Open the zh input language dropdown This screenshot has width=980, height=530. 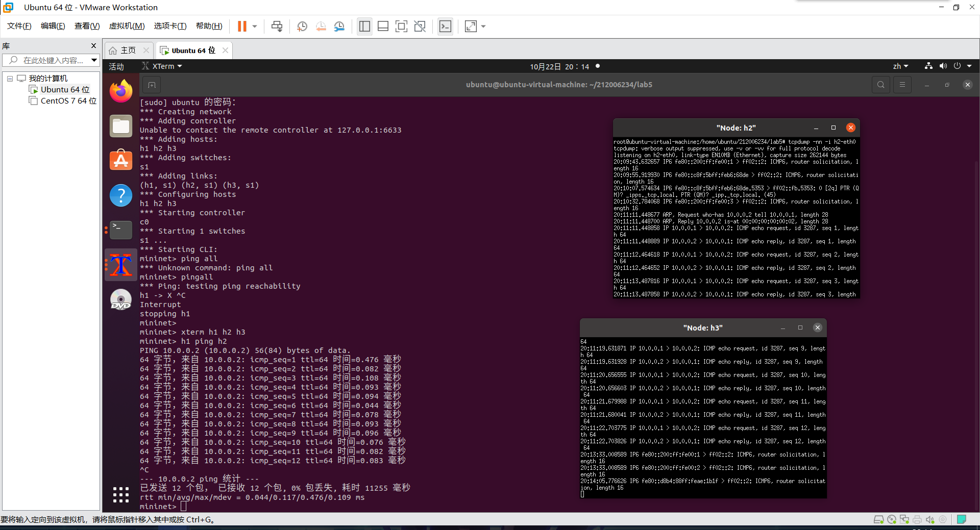pyautogui.click(x=900, y=66)
